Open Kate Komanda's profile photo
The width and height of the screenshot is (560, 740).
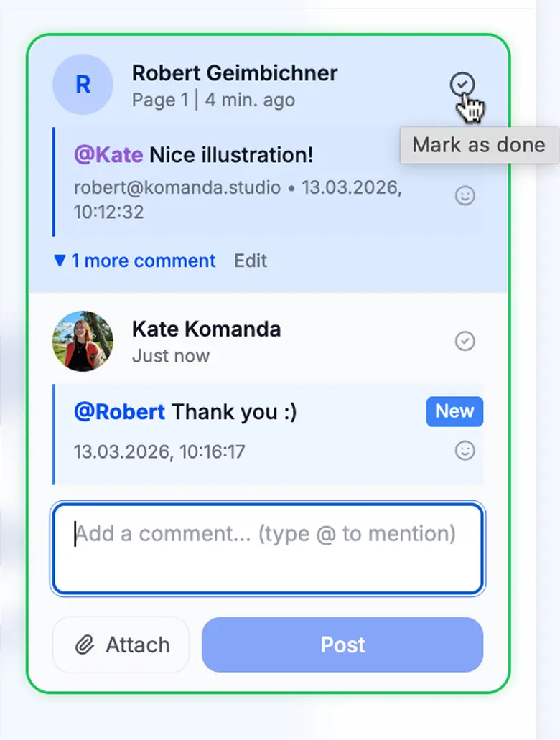click(83, 341)
